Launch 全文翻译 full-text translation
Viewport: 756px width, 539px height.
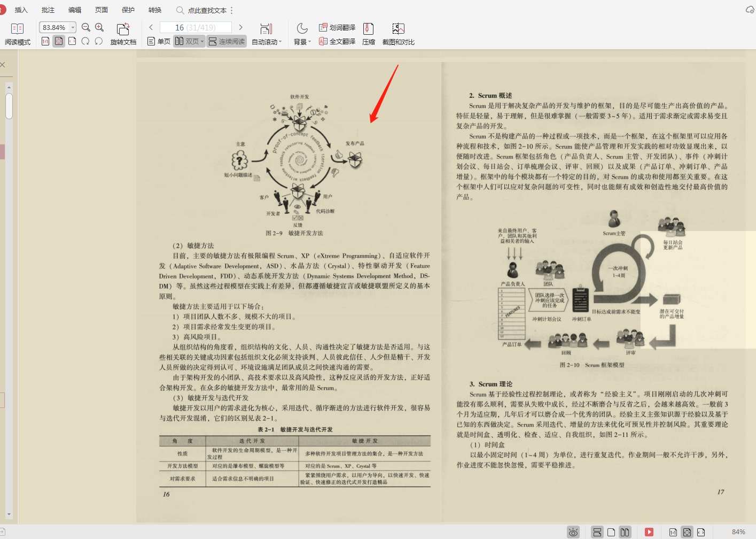[337, 41]
